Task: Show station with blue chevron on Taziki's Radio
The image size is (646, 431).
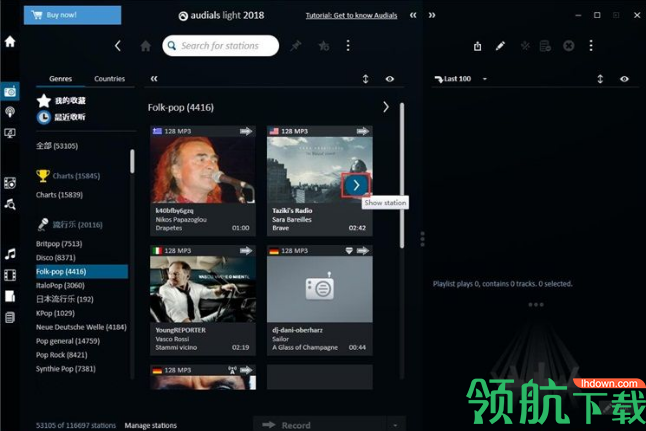Action: pos(356,185)
